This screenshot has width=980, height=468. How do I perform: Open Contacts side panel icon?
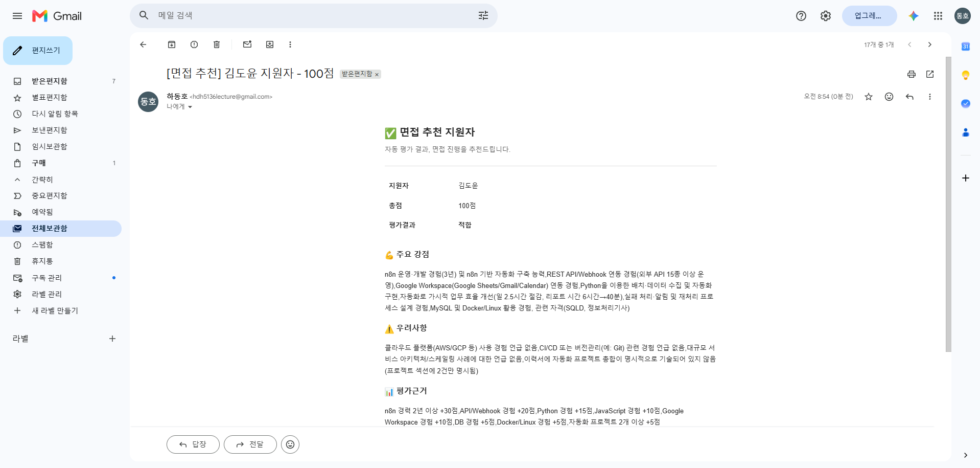pos(966,132)
